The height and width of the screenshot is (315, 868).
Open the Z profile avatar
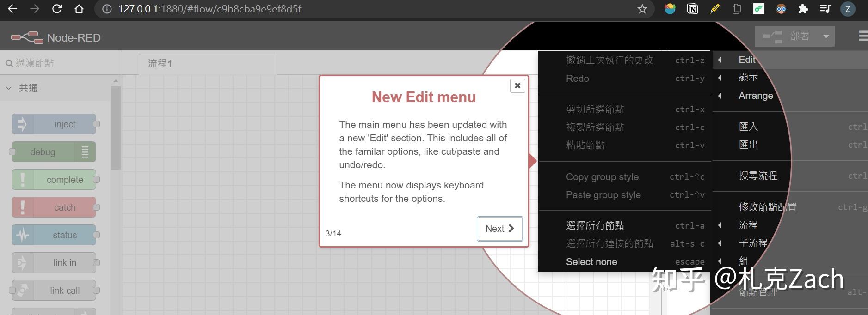848,9
